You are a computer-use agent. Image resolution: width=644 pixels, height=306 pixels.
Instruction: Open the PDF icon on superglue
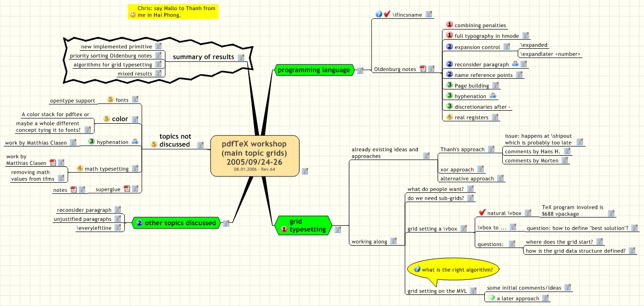point(127,189)
